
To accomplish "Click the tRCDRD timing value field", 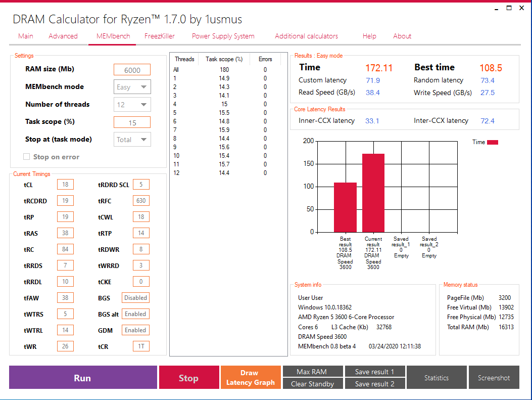I will pyautogui.click(x=65, y=201).
